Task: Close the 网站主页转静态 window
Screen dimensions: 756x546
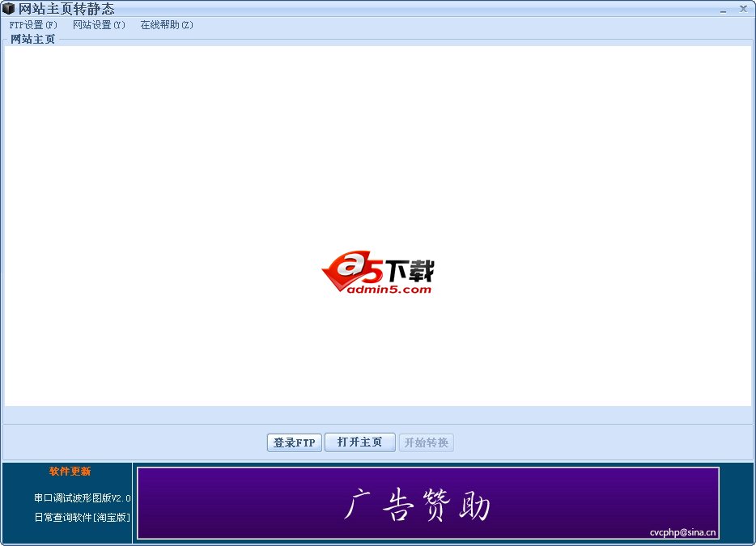Action: (x=744, y=9)
